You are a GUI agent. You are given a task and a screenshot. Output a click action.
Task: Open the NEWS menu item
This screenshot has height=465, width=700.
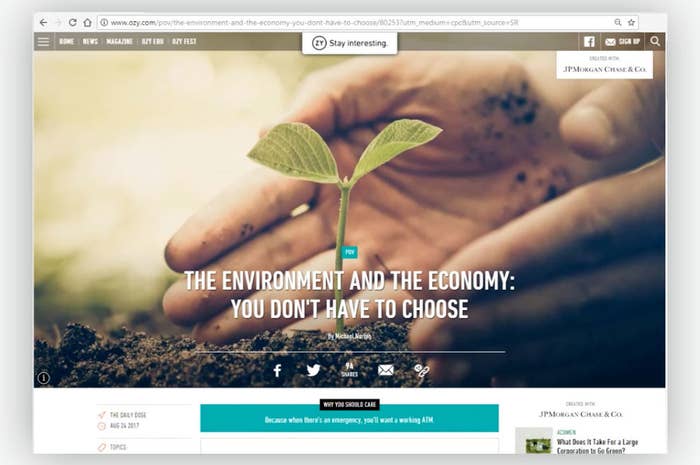pos(90,42)
